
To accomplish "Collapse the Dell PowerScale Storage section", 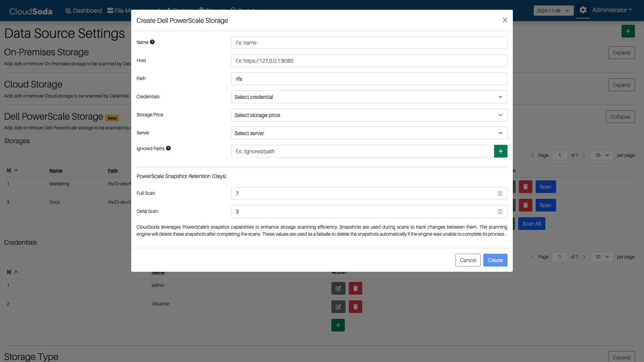I will pos(620,117).
